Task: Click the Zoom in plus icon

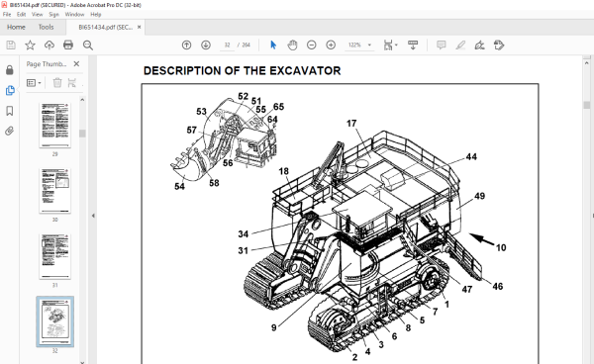Action: point(331,45)
